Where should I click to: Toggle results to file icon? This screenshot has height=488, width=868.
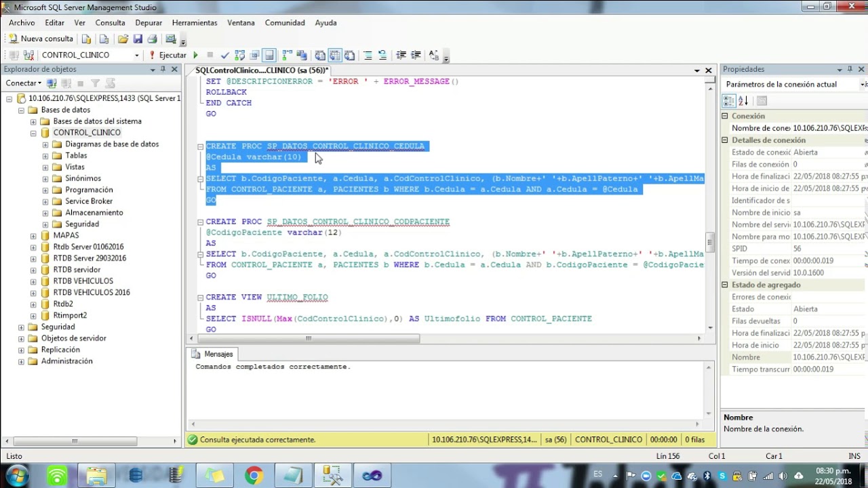pyautogui.click(x=349, y=55)
